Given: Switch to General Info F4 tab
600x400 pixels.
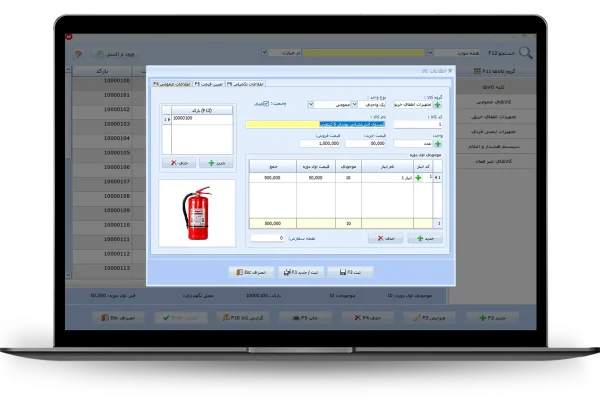Looking at the screenshot, I should point(172,84).
